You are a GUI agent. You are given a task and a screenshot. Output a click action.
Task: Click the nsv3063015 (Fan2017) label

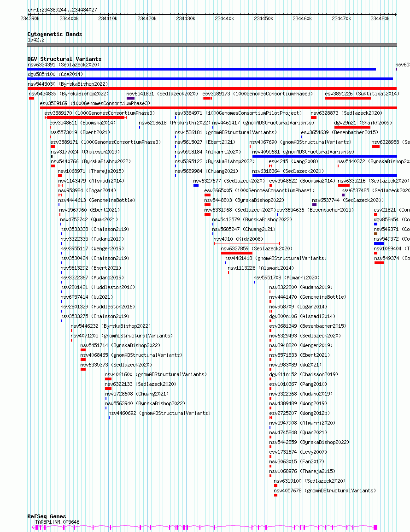coord(297,461)
